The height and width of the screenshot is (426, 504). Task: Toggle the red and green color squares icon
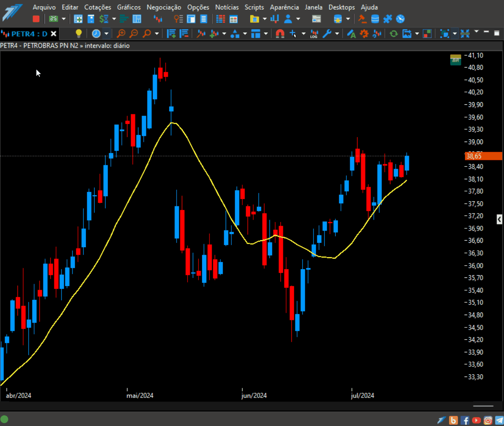[427, 33]
